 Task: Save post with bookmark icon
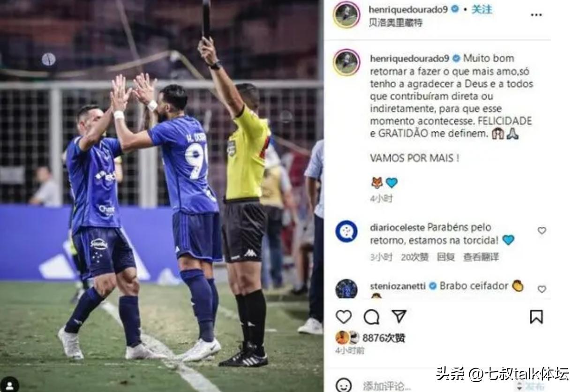point(536,317)
